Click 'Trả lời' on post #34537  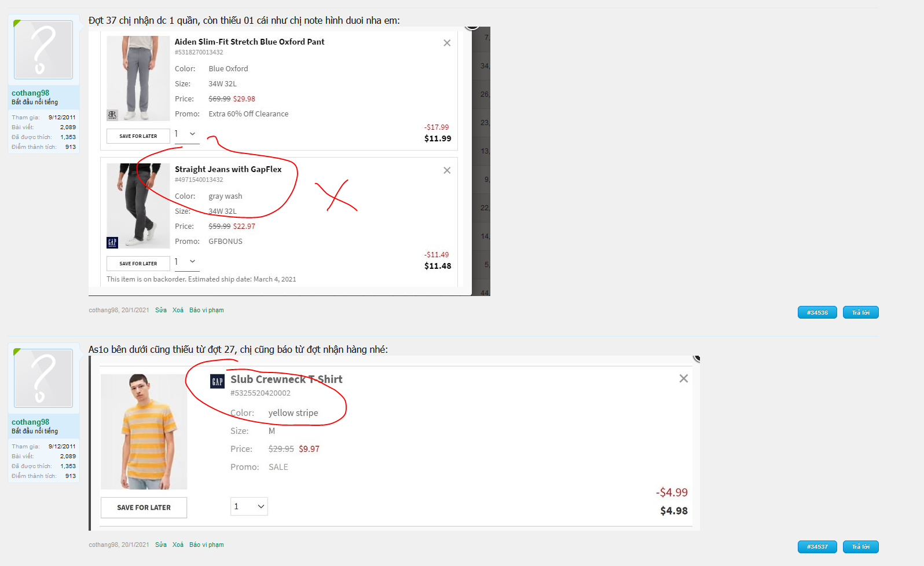pyautogui.click(x=860, y=547)
